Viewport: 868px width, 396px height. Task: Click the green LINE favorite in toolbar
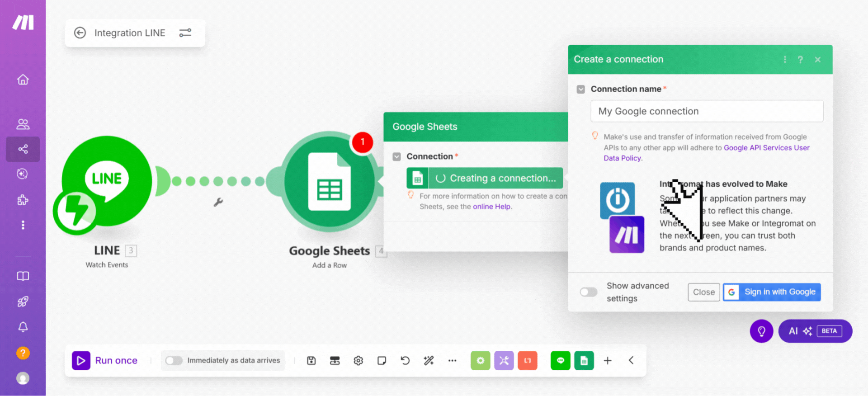coord(561,360)
